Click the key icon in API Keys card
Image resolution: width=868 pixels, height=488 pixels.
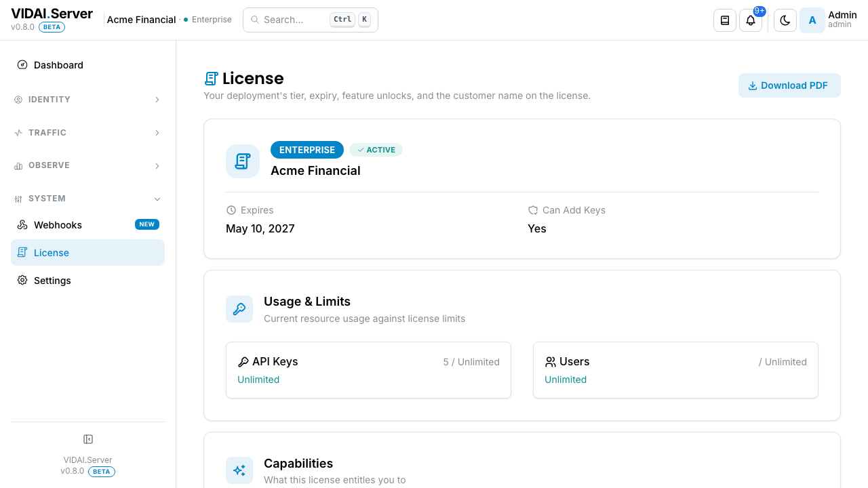[243, 362]
